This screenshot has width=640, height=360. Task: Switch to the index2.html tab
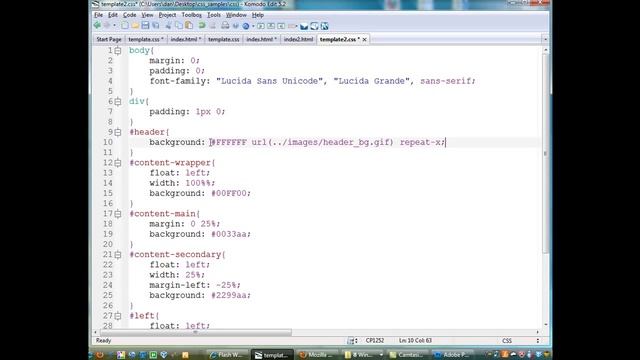pyautogui.click(x=298, y=40)
